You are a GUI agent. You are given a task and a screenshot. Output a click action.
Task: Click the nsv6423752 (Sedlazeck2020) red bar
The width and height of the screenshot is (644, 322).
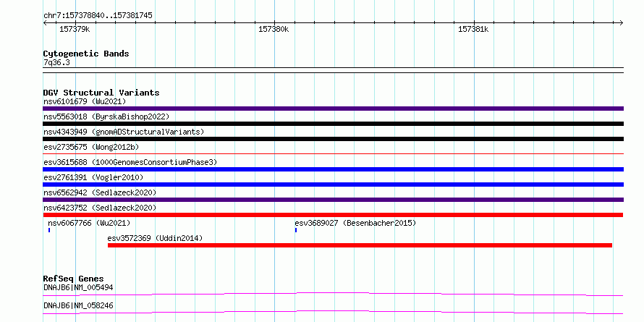point(333,215)
